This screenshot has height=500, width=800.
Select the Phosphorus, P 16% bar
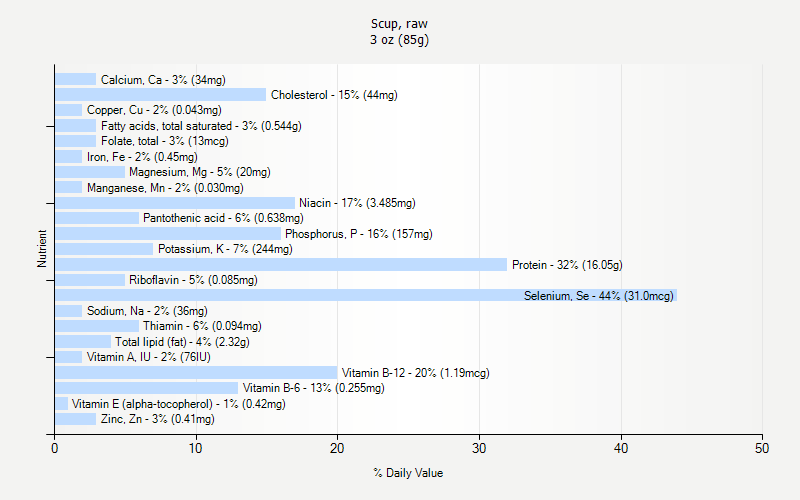(168, 234)
